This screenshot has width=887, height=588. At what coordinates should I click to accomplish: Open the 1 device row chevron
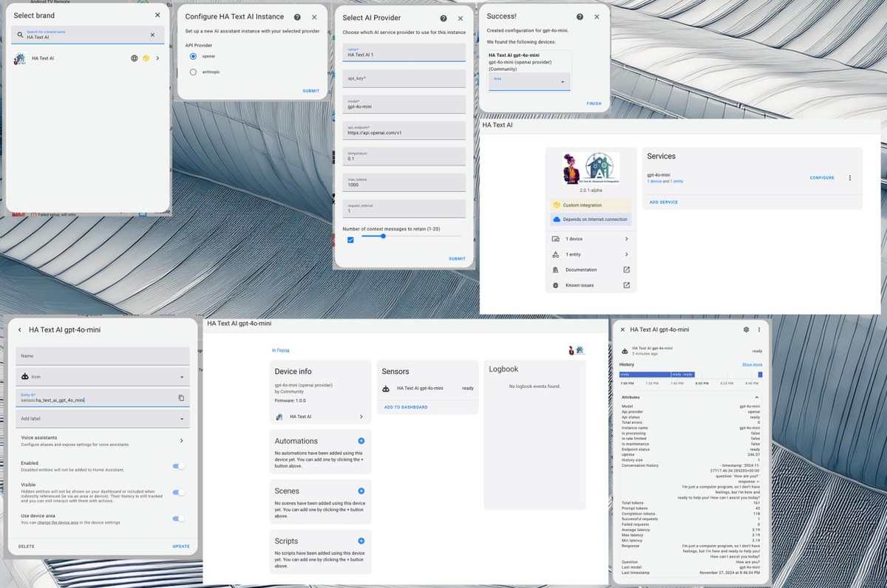click(626, 239)
